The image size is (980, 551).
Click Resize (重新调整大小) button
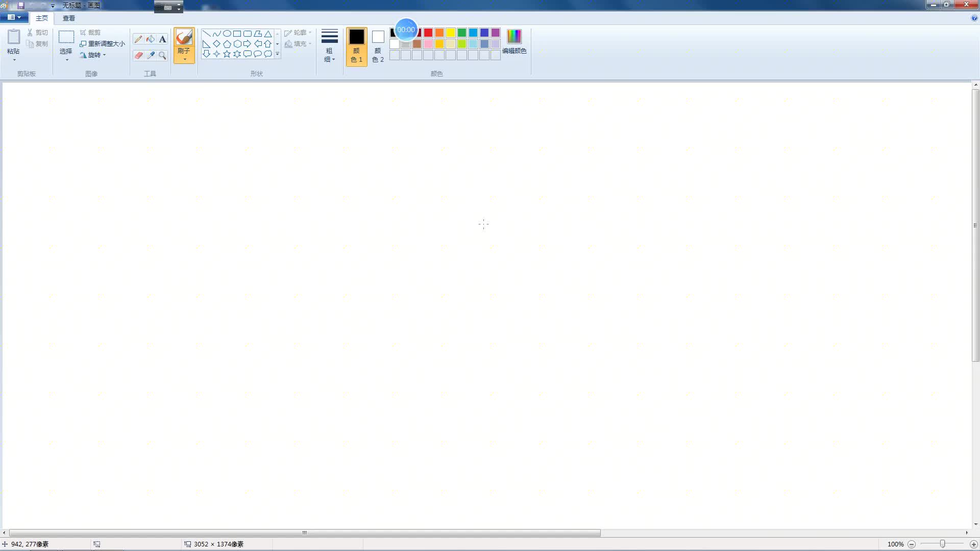tap(102, 44)
